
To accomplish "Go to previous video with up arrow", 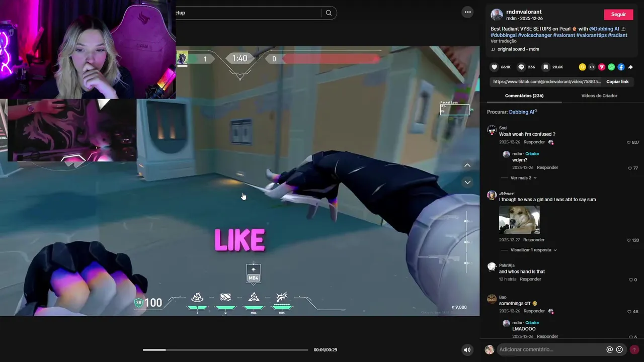I will (x=467, y=165).
